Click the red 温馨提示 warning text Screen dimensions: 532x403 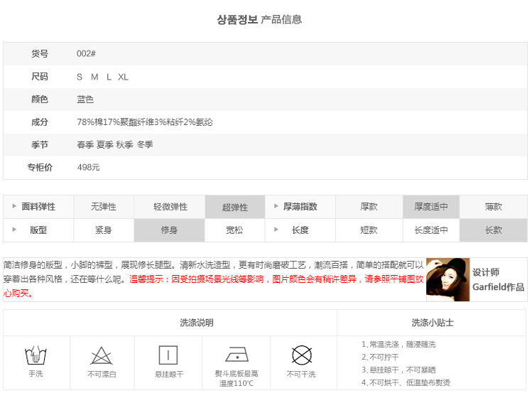coord(213,286)
